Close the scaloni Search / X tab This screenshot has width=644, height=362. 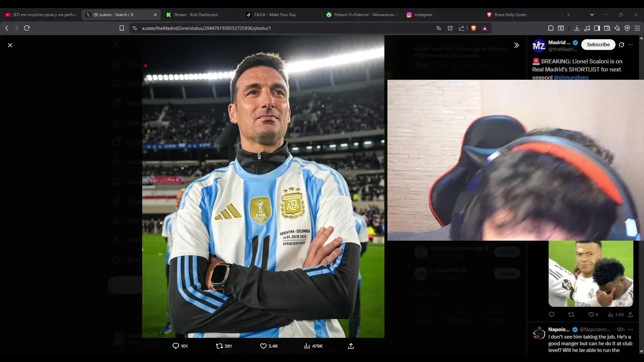point(155,15)
